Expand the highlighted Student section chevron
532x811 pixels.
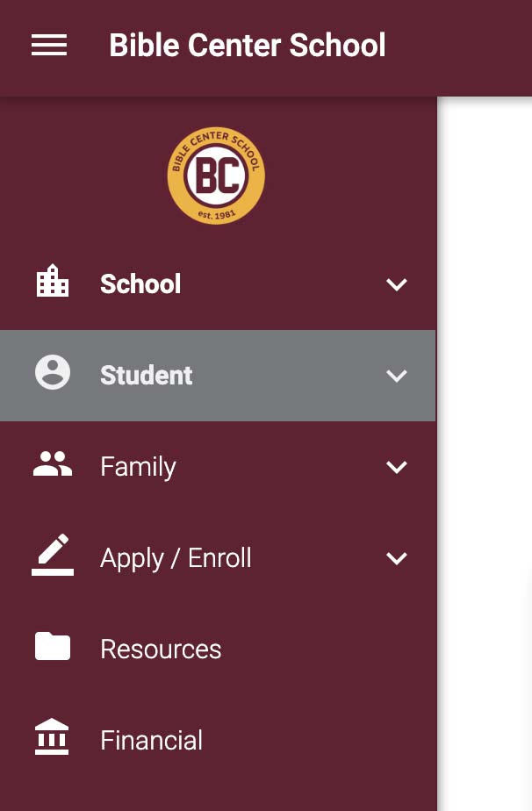click(x=397, y=376)
